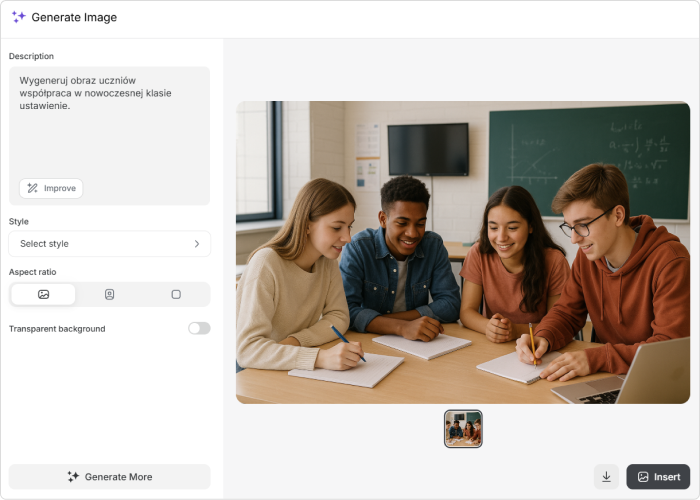Image resolution: width=700 pixels, height=500 pixels.
Task: Enable the Transparent background switch
Action: 199,328
